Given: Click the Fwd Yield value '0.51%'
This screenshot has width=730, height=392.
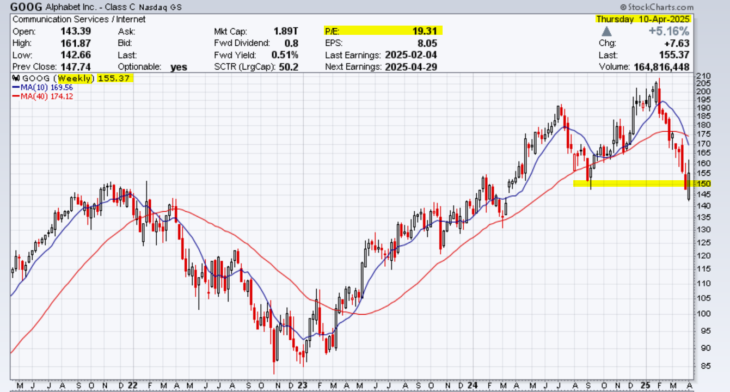Looking at the screenshot, I should (x=284, y=55).
